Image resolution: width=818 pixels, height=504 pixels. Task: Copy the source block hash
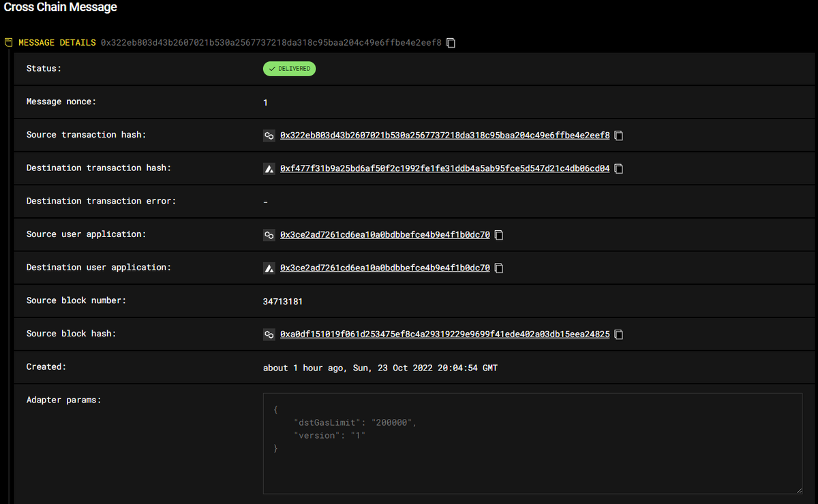click(x=619, y=334)
